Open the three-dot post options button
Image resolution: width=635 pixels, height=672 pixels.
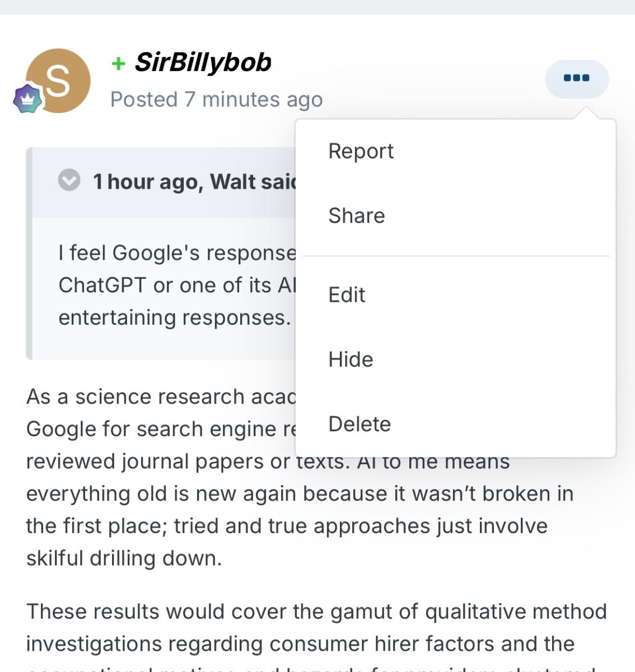[577, 78]
